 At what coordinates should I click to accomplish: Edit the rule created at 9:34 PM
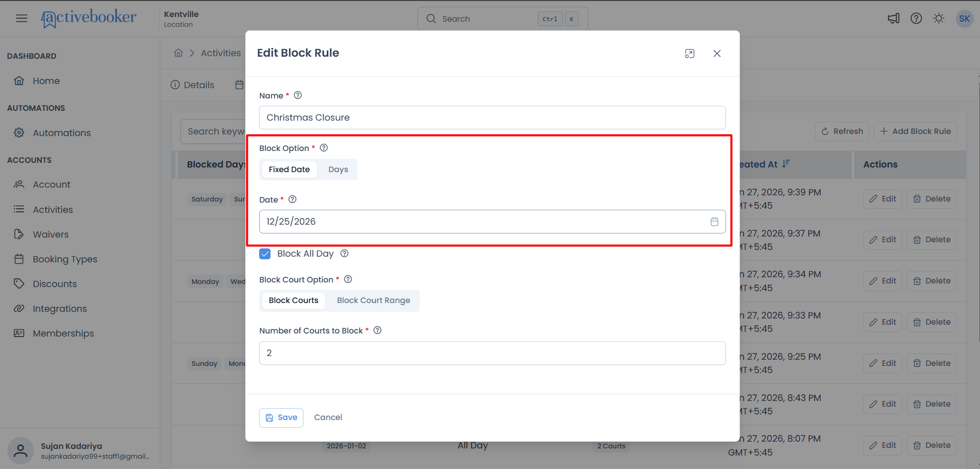883,281
